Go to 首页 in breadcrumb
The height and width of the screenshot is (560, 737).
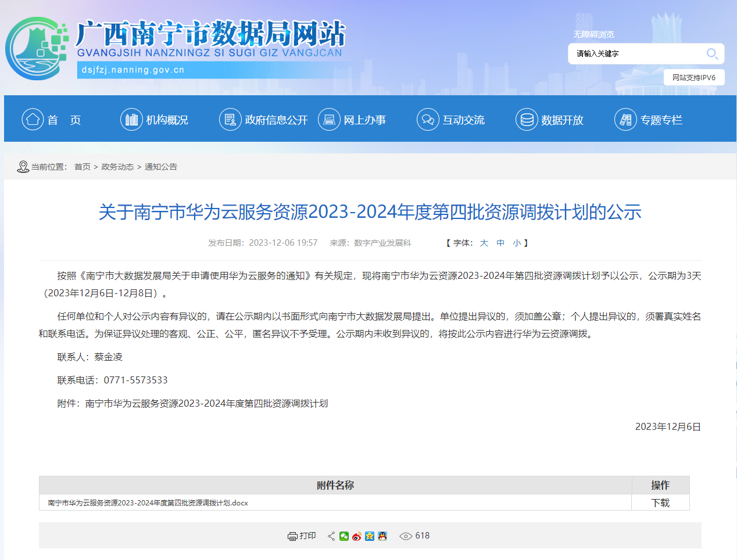(x=83, y=167)
